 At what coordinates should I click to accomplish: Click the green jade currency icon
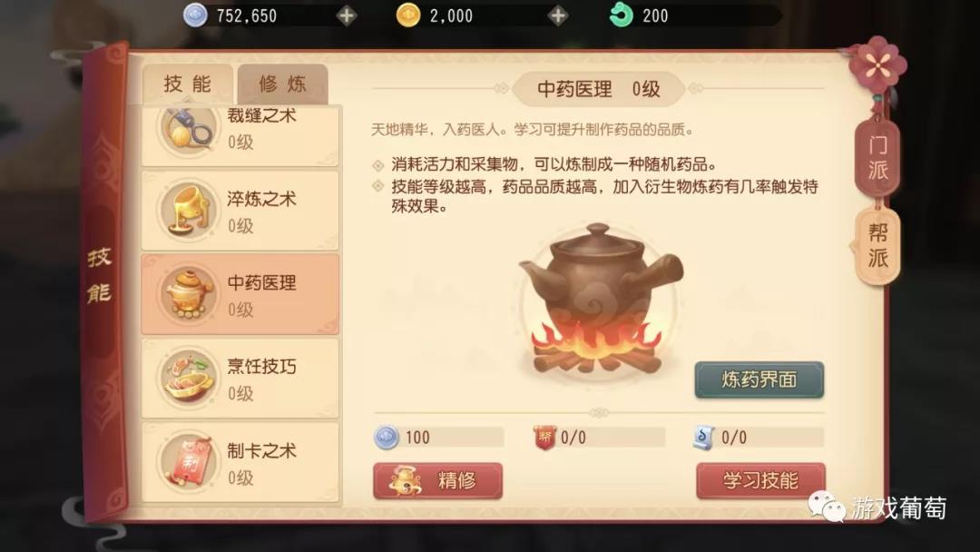tap(621, 15)
